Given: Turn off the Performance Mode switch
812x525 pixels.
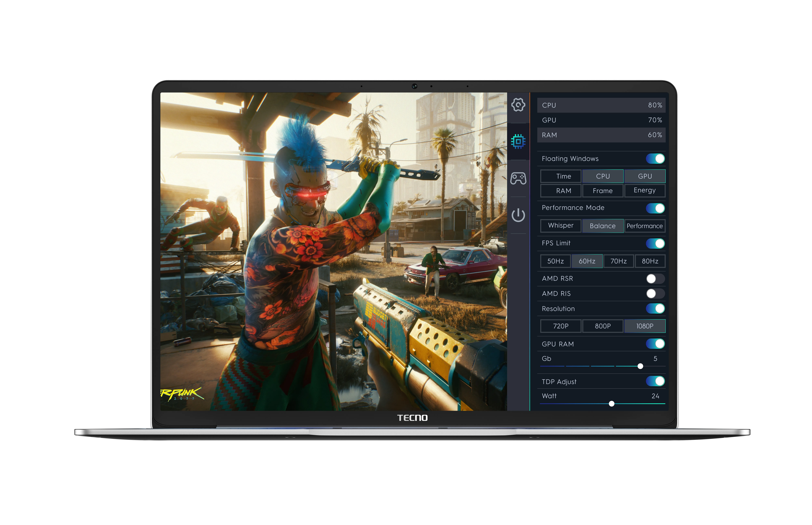Looking at the screenshot, I should point(655,208).
